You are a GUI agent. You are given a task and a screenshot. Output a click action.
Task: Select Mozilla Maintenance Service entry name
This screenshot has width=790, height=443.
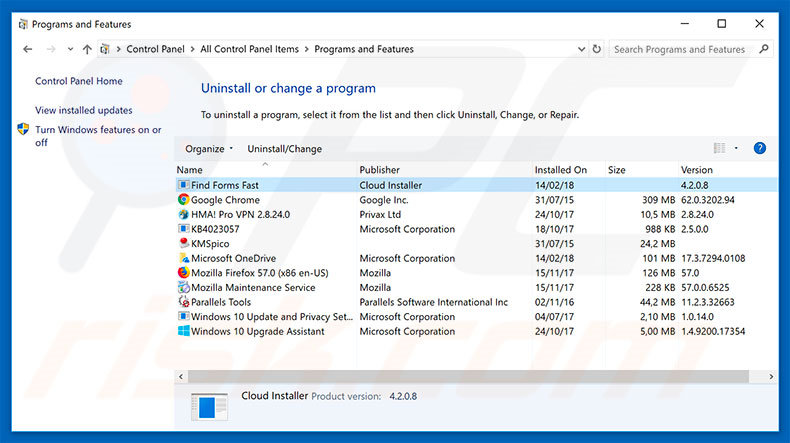pyautogui.click(x=253, y=288)
